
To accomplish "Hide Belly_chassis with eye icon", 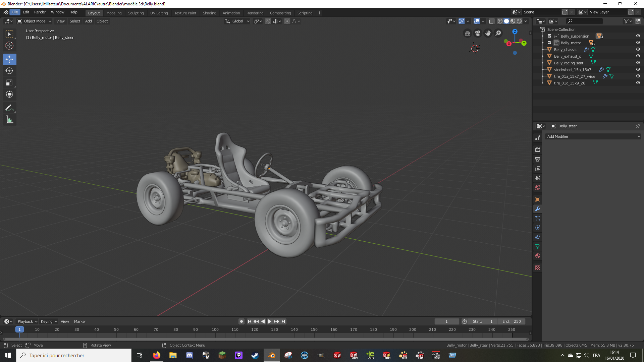I will [x=638, y=49].
